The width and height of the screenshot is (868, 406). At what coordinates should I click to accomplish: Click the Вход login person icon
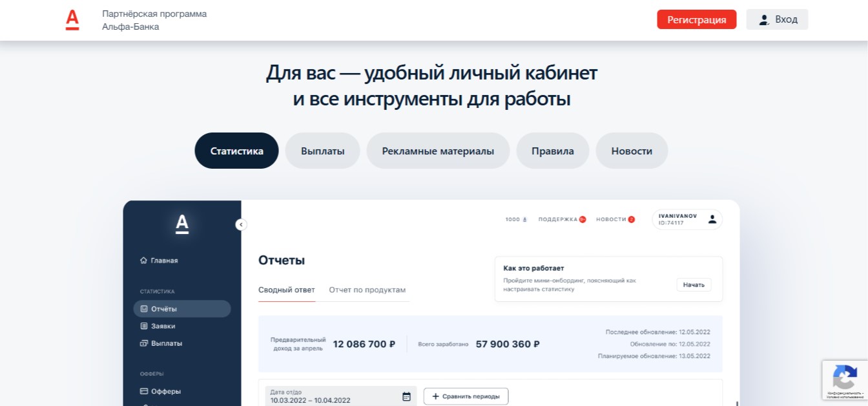764,19
